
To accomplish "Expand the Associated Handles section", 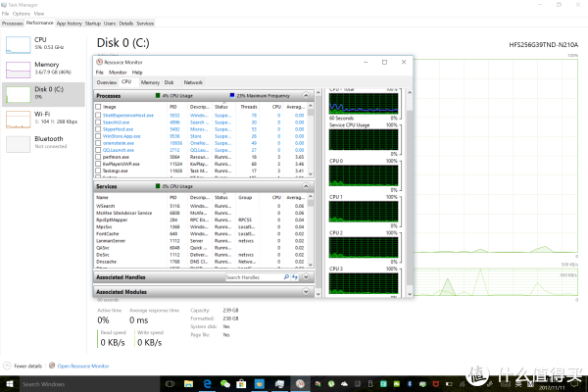I will [x=306, y=277].
